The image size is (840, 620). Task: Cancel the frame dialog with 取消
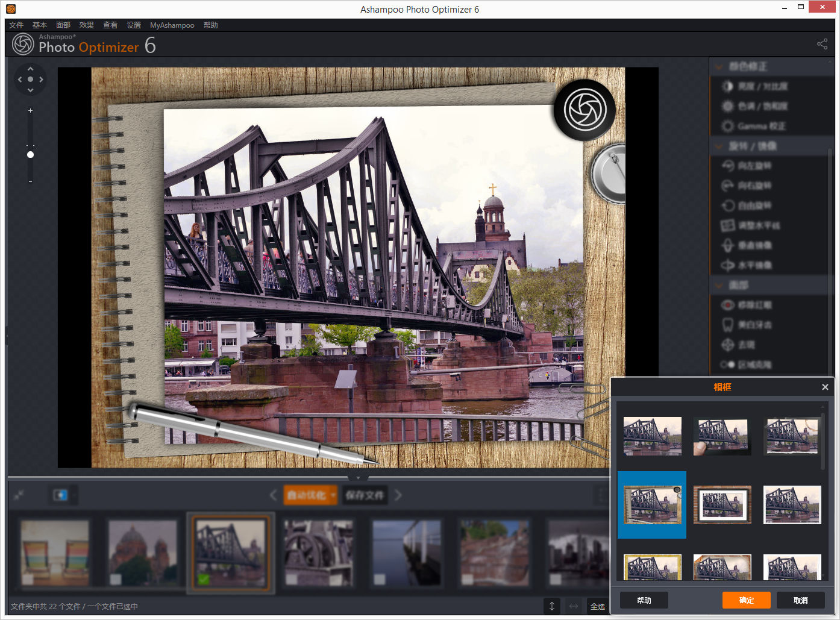(801, 600)
